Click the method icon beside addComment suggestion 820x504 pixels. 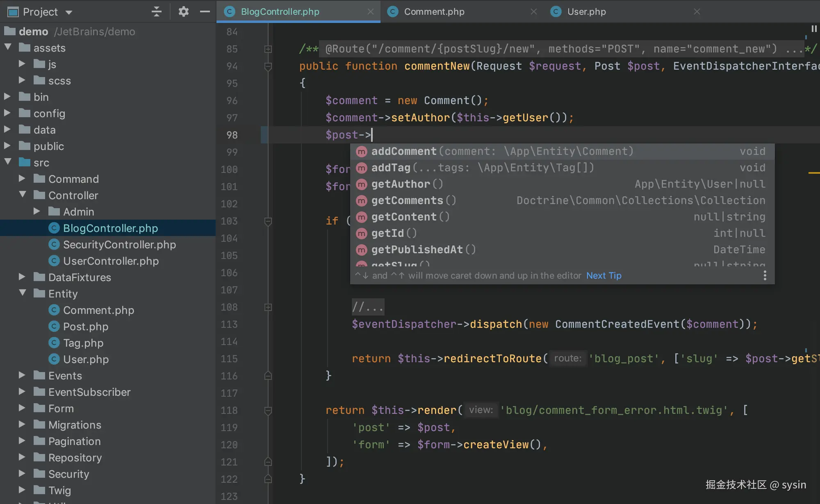(361, 152)
